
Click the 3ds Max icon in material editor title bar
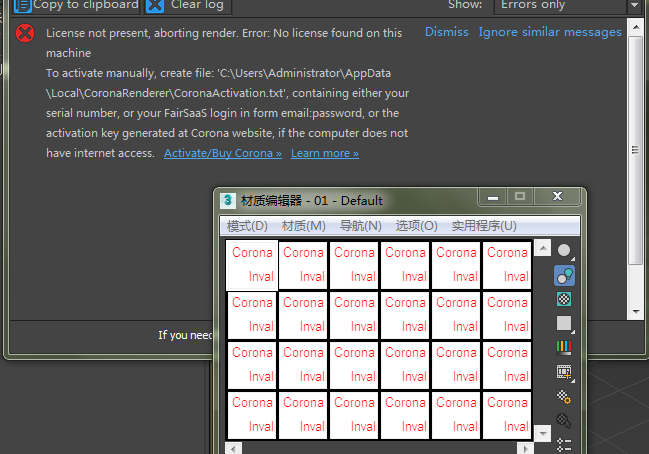[x=228, y=201]
